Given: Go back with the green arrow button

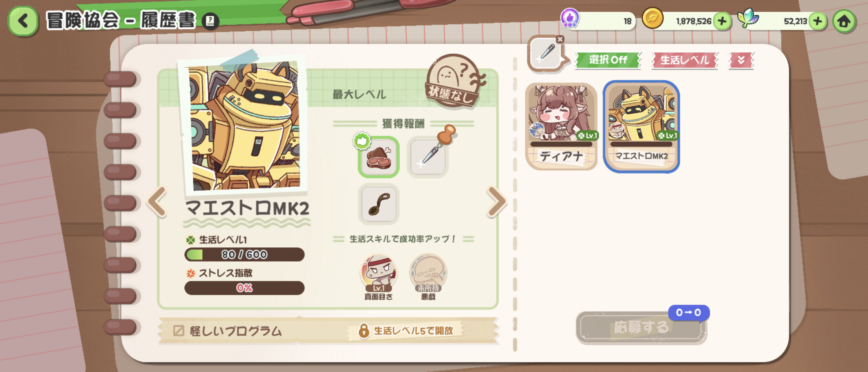Looking at the screenshot, I should click(x=23, y=21).
